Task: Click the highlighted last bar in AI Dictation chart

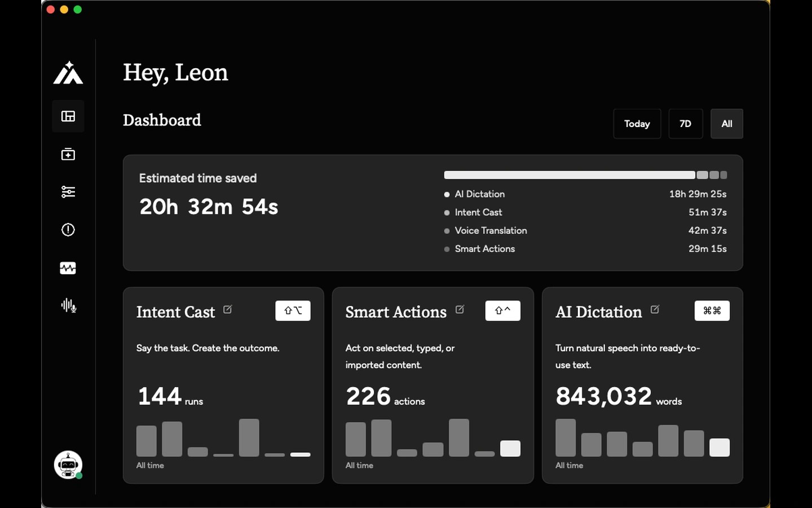Action: [x=720, y=448]
